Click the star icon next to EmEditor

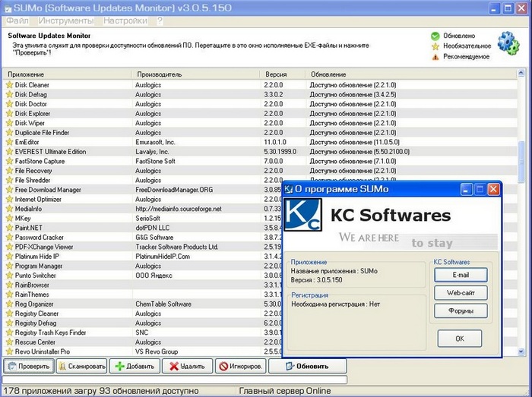10,142
